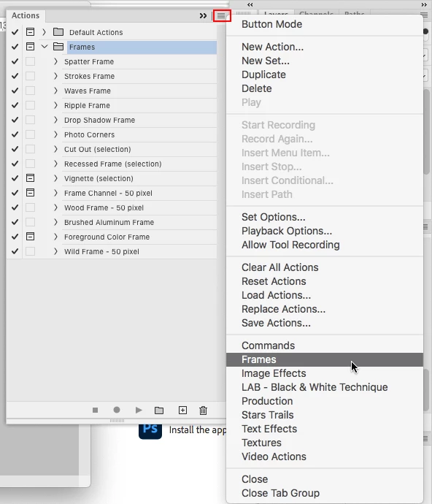
Task: Create new action with plus icon
Action: [182, 411]
